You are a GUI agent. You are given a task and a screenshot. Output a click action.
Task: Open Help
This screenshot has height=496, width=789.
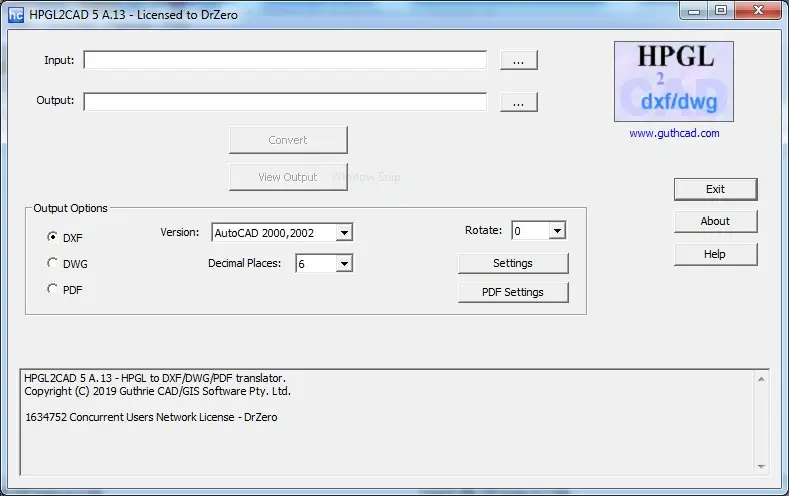click(716, 254)
